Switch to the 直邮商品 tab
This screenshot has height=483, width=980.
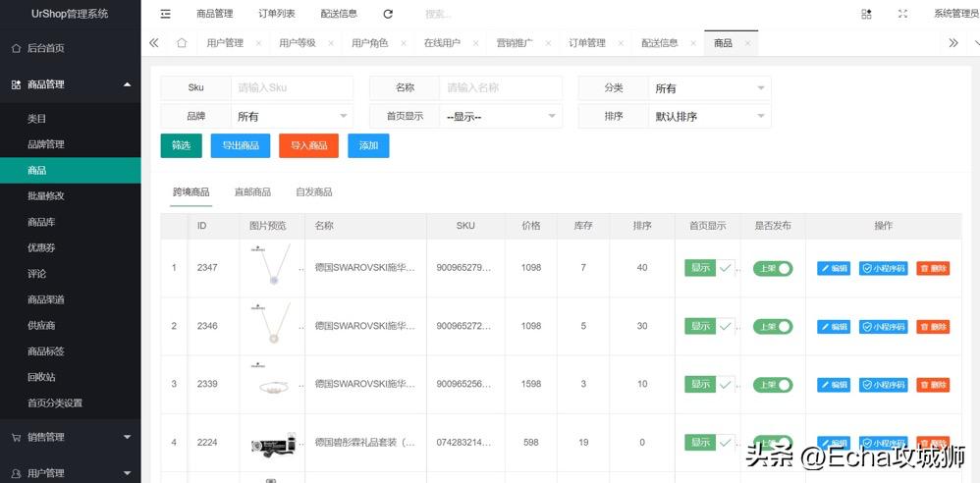click(x=252, y=191)
